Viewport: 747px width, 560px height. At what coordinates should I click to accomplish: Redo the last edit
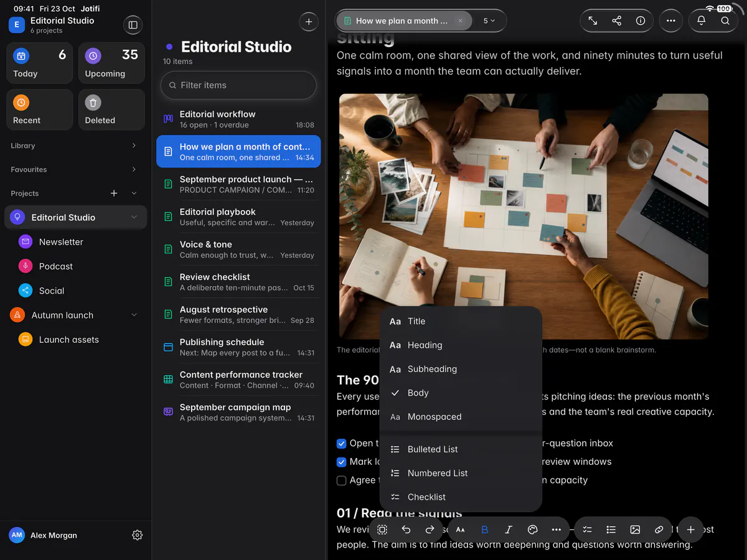pyautogui.click(x=430, y=530)
